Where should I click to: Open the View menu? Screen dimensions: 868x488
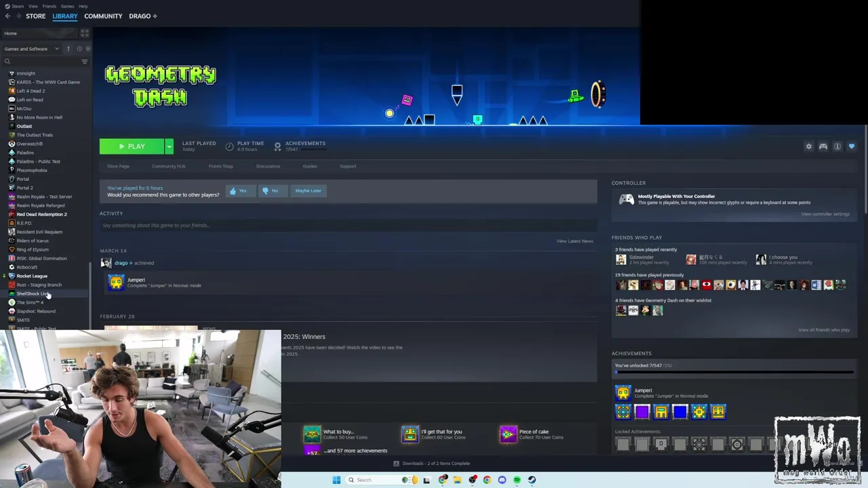coord(33,6)
